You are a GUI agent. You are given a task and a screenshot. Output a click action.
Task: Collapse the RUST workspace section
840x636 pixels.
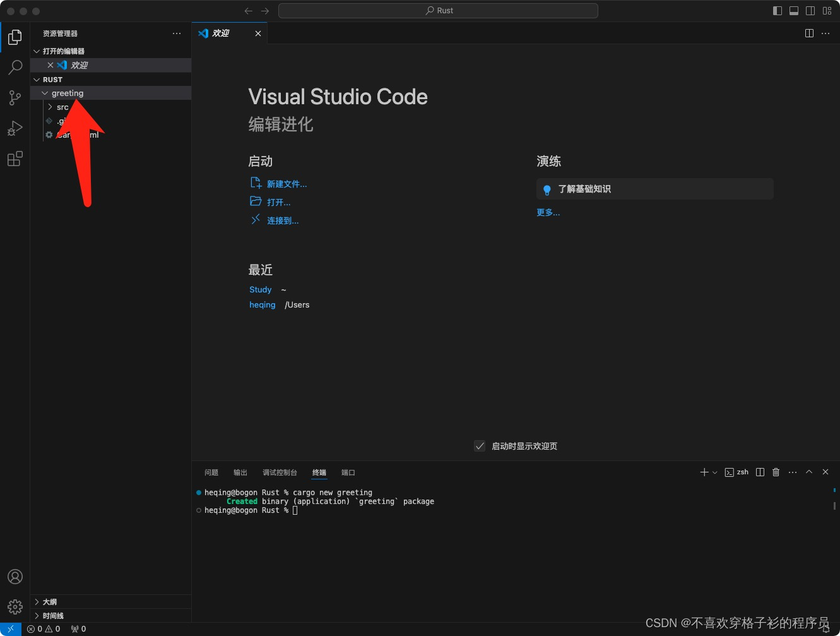click(111, 80)
